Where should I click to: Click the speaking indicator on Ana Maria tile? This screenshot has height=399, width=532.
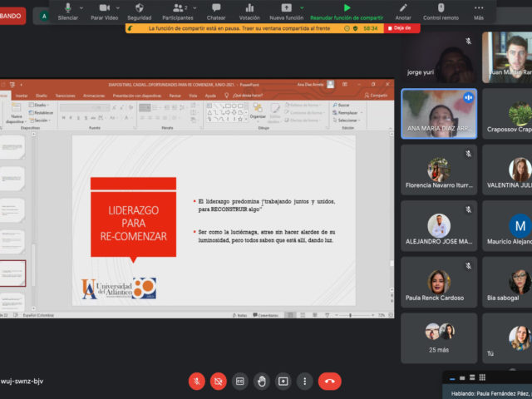click(x=468, y=98)
